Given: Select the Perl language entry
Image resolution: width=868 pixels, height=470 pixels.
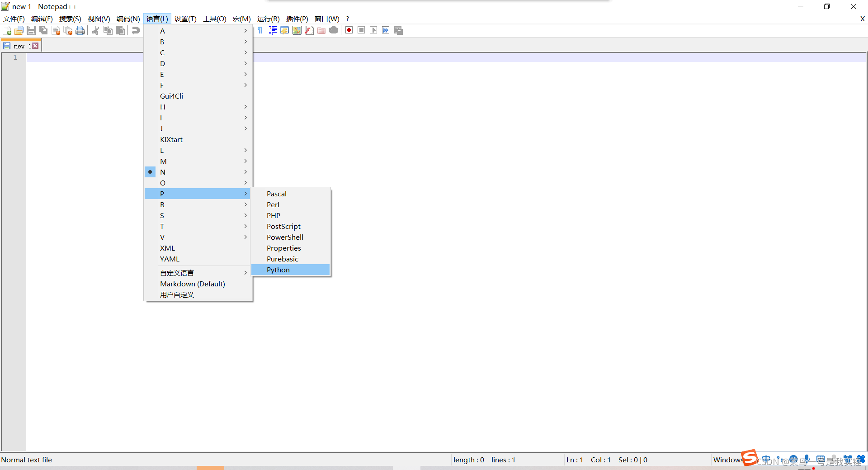Looking at the screenshot, I should click(291, 204).
